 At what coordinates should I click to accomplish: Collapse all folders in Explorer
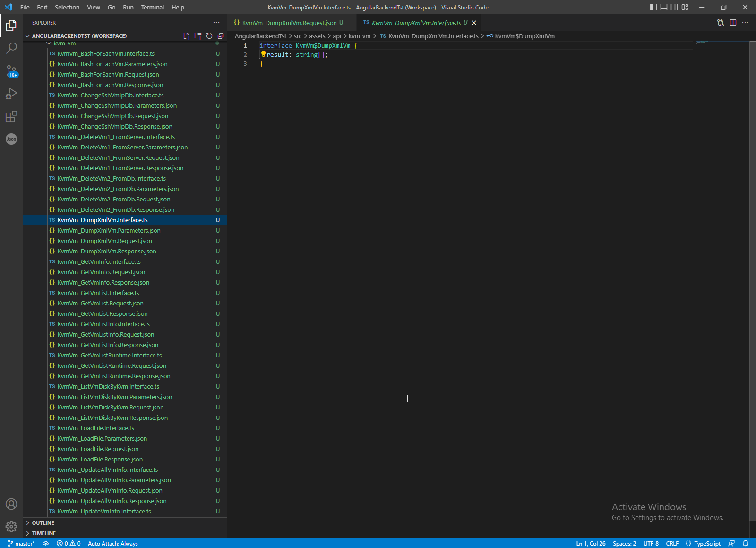pos(221,36)
